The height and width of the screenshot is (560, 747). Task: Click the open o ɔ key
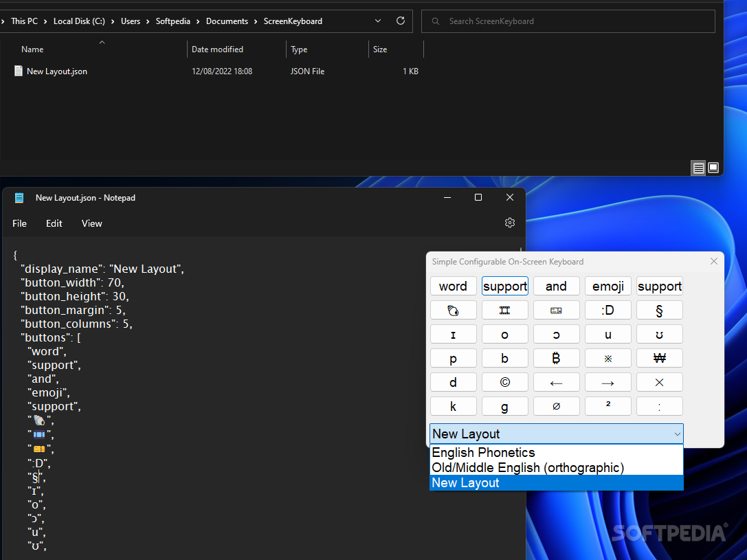556,335
